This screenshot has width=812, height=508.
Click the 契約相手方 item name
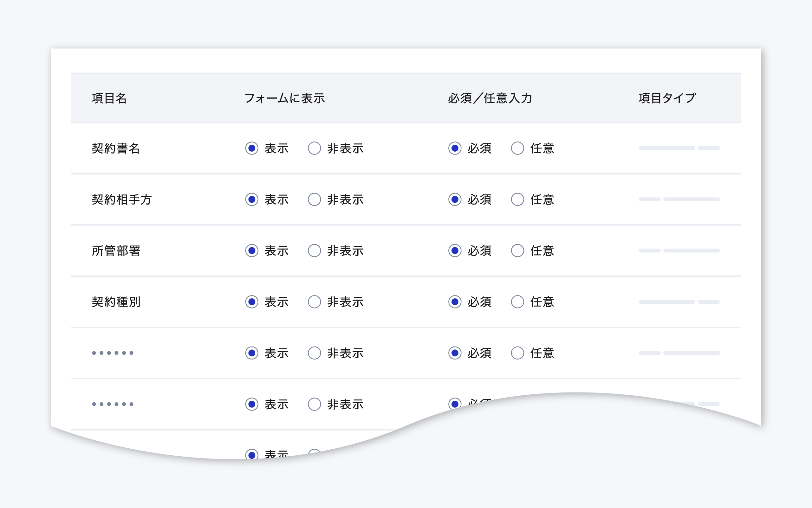[x=122, y=199]
